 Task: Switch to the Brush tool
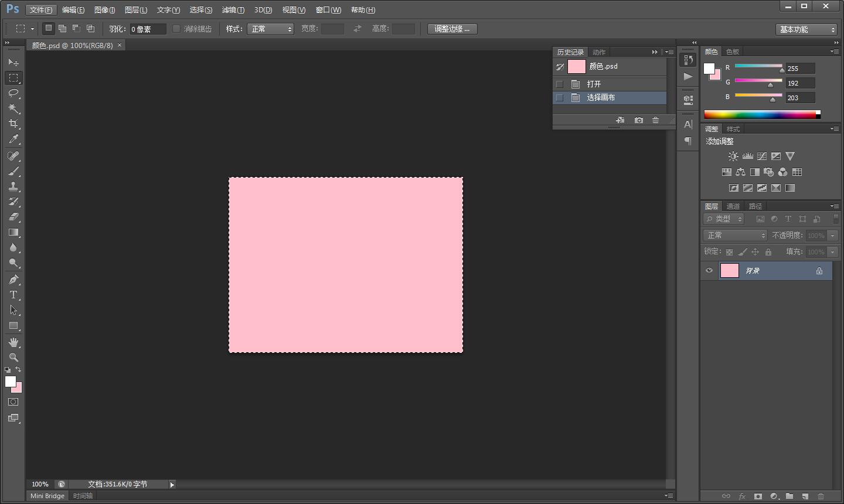[x=13, y=171]
